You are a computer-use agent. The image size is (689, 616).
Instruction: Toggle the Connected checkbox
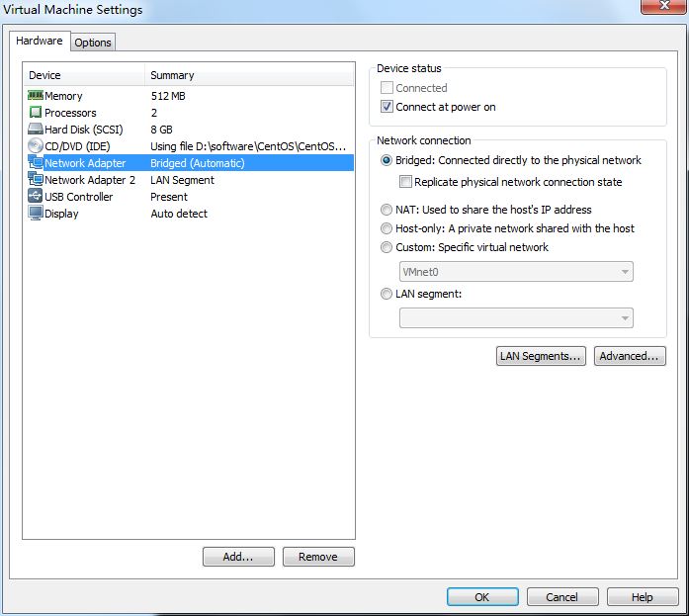pyautogui.click(x=387, y=88)
